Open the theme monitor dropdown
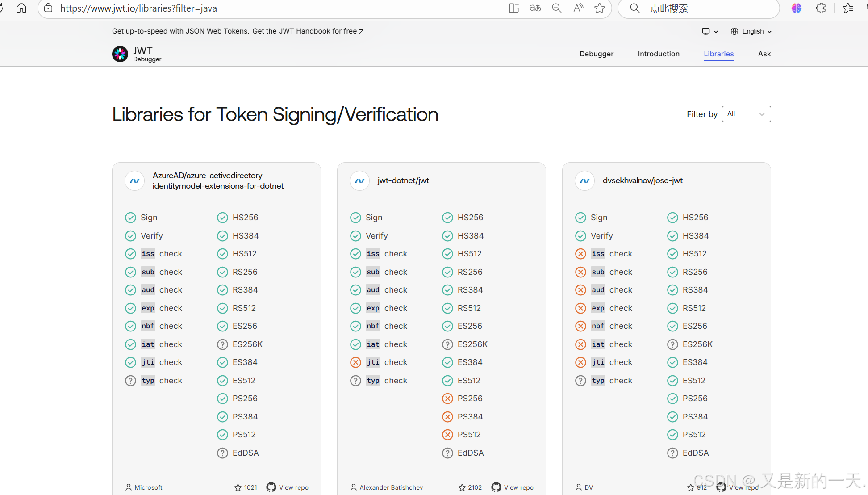868x495 pixels. pyautogui.click(x=710, y=31)
